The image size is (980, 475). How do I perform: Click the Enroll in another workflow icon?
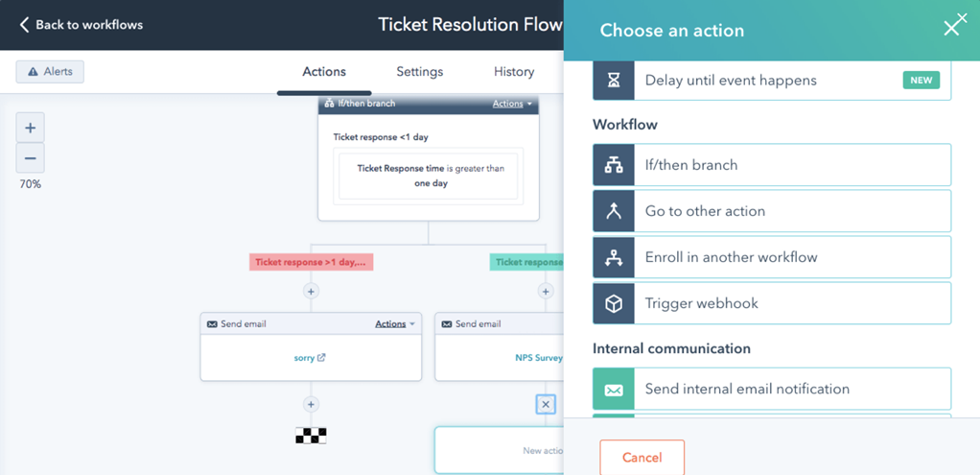click(x=614, y=257)
